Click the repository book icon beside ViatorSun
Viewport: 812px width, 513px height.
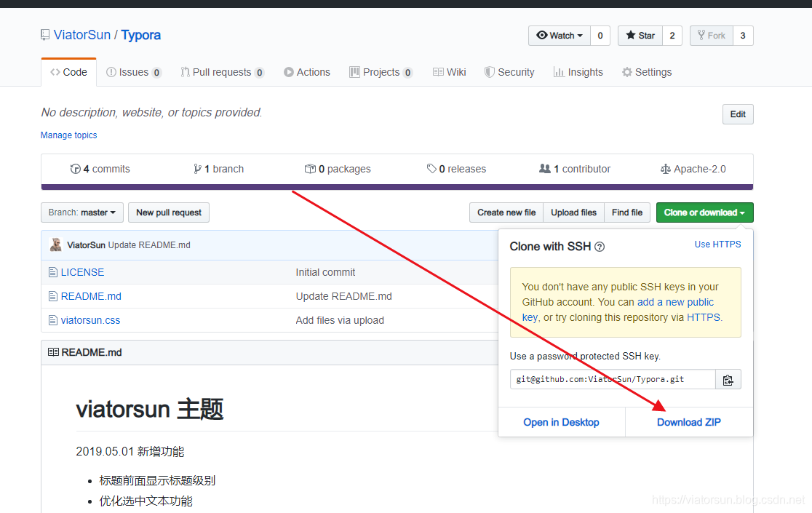pos(45,35)
